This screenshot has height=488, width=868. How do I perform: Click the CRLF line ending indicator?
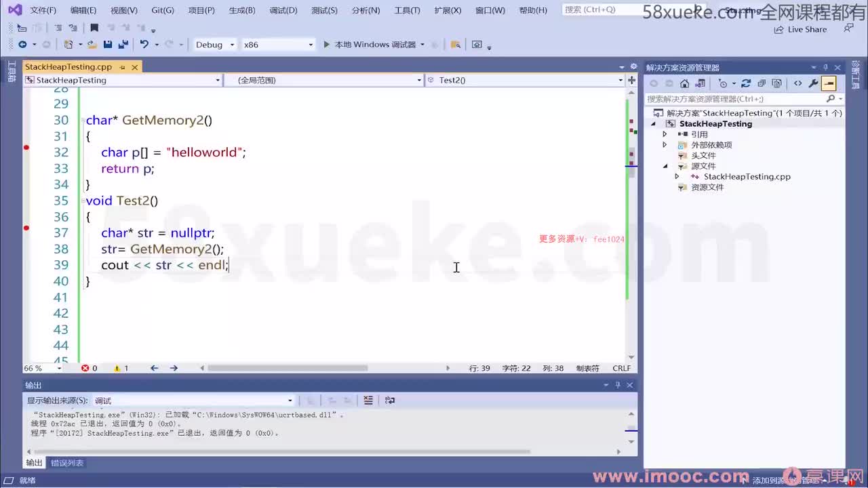click(x=622, y=368)
